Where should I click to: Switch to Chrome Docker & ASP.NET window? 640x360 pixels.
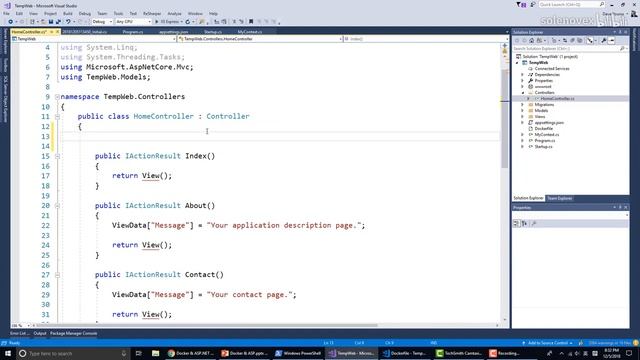tap(191, 353)
